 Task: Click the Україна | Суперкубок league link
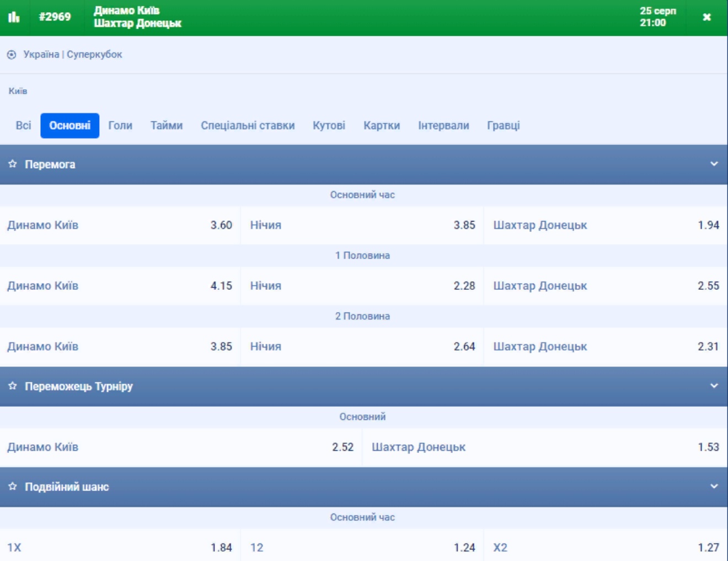(x=73, y=55)
